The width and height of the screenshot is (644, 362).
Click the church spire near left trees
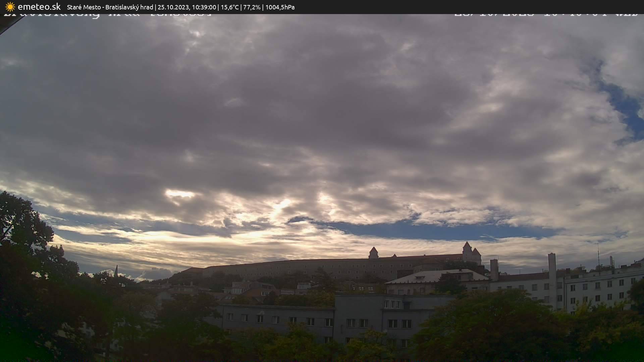[x=116, y=271]
